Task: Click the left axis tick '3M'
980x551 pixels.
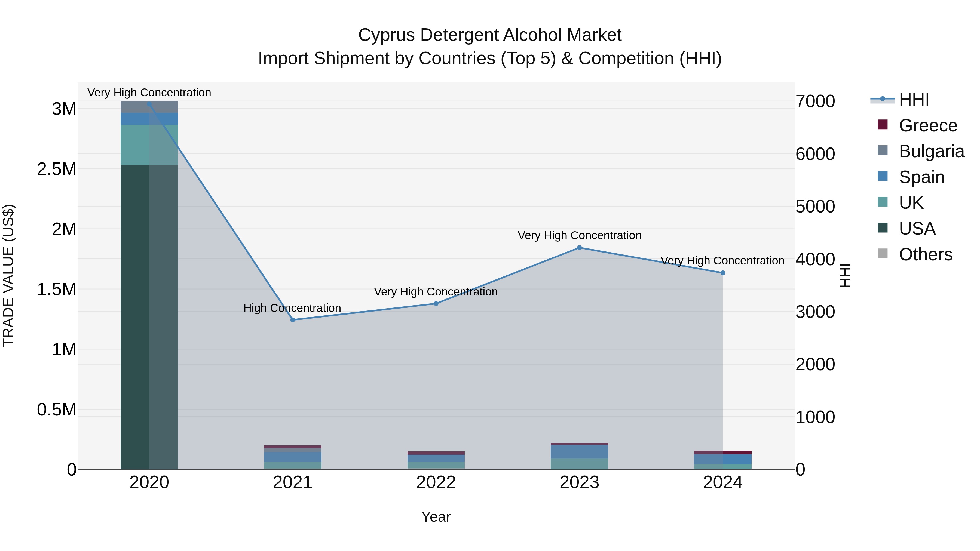Action: [x=64, y=109]
